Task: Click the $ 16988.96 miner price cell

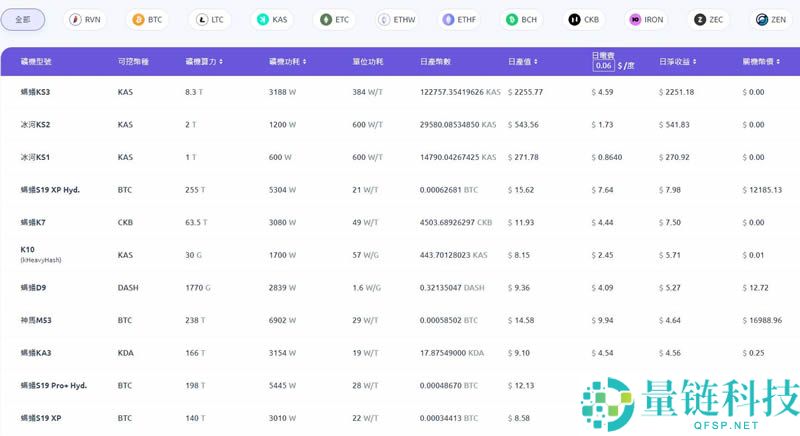Action: pyautogui.click(x=762, y=320)
